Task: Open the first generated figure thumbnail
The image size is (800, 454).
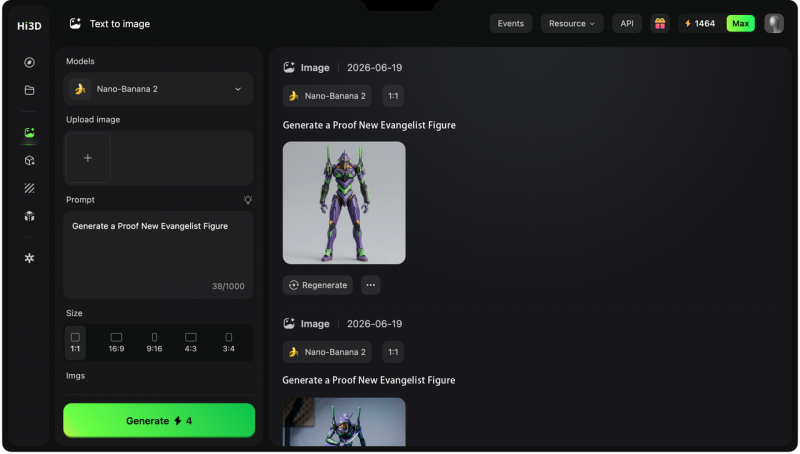Action: (x=344, y=203)
